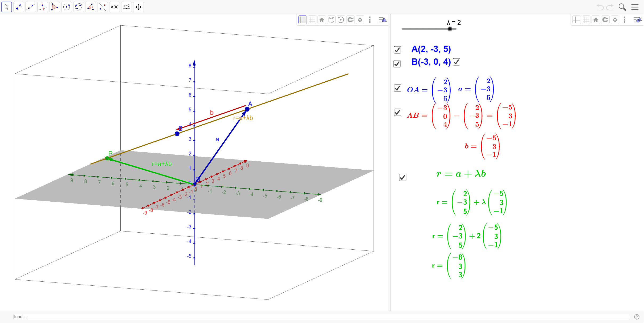Viewport: 644px width, 323px height.
Task: Click the ABC text tool
Action: pyautogui.click(x=115, y=7)
